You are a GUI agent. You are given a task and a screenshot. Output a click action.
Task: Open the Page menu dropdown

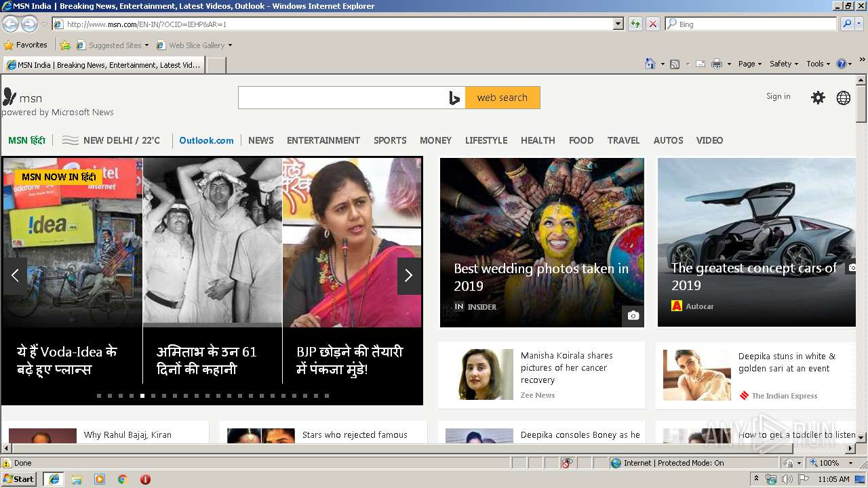[x=750, y=64]
